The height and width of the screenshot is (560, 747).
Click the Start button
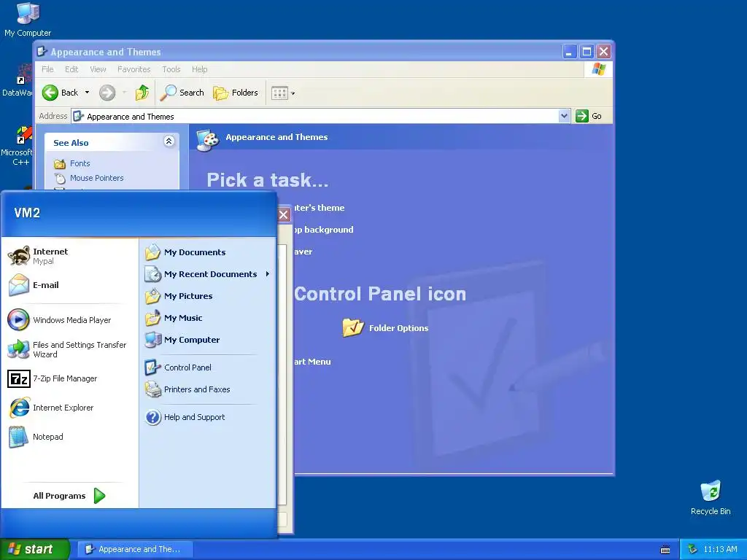click(x=34, y=549)
